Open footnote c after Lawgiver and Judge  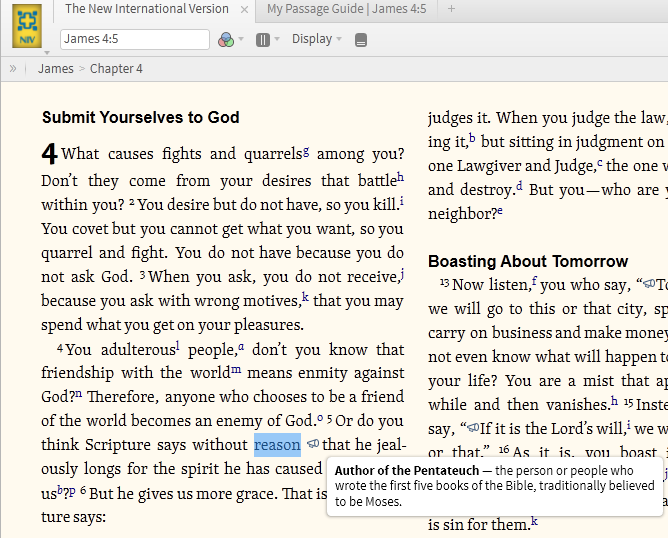(600, 162)
